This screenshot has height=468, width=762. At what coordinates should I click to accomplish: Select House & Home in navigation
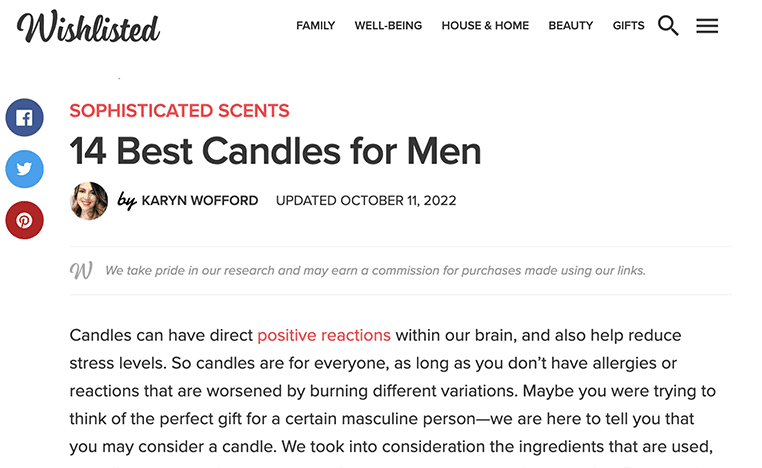(x=485, y=26)
